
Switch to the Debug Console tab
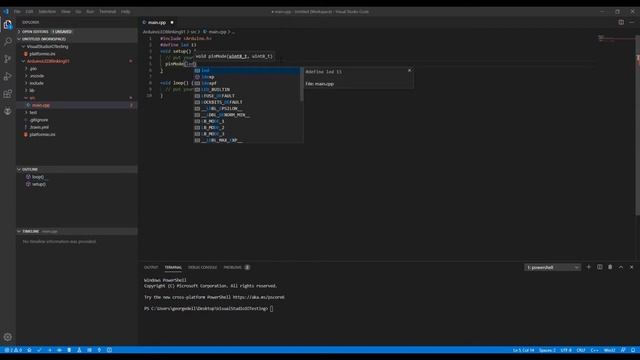pos(202,267)
